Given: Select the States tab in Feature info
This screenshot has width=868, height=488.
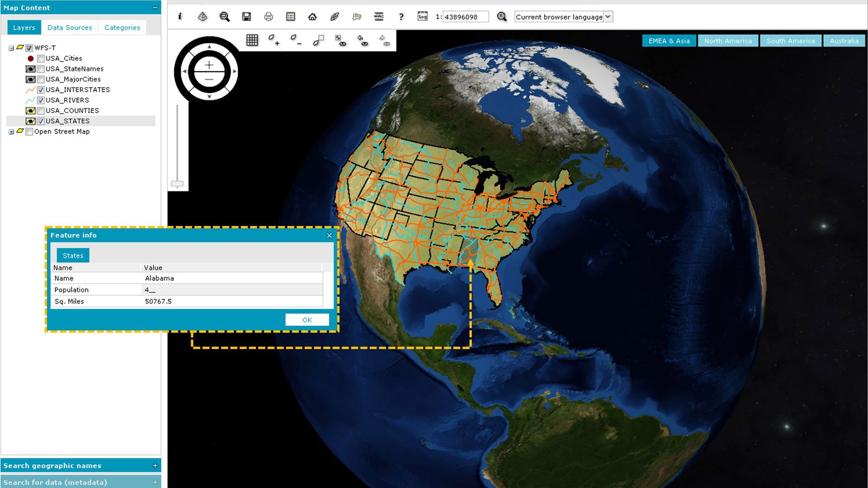Looking at the screenshot, I should [x=73, y=255].
